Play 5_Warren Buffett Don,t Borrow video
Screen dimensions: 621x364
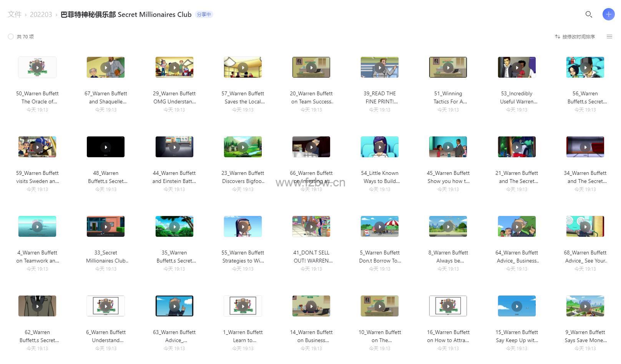click(x=380, y=226)
